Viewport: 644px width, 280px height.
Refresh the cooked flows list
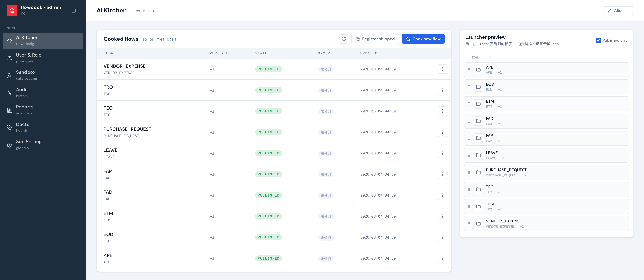[x=344, y=39]
